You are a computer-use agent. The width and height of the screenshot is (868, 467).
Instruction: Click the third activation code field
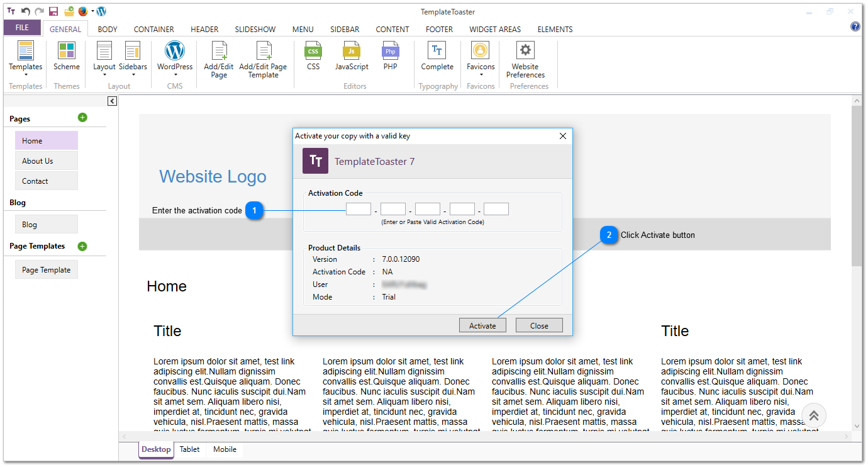[428, 209]
